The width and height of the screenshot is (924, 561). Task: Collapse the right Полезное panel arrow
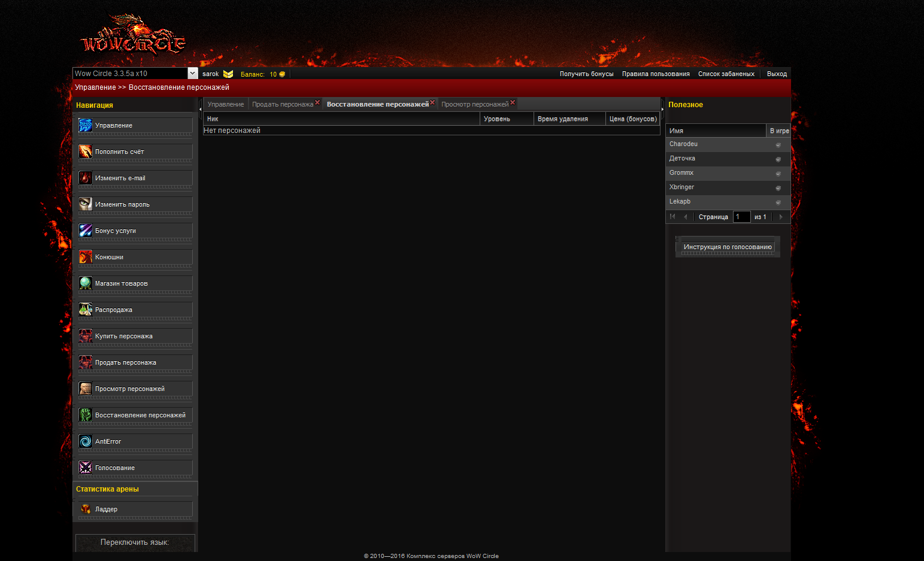[x=662, y=109]
